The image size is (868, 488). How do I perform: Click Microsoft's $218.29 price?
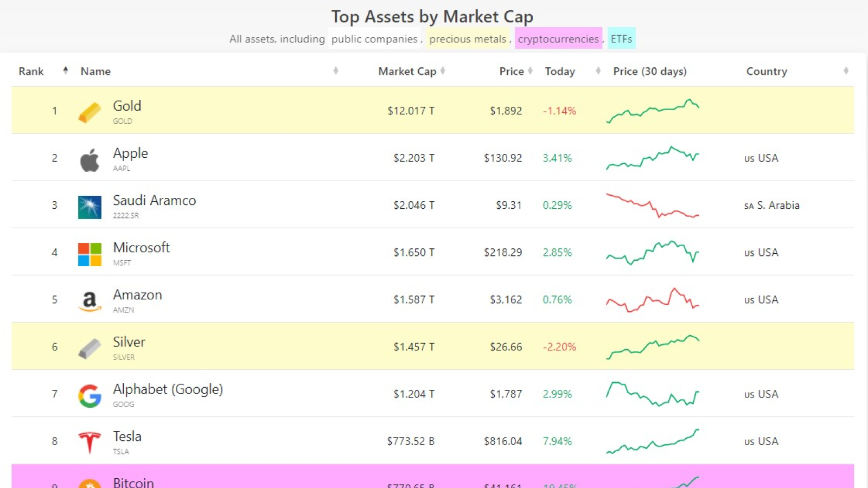click(503, 252)
